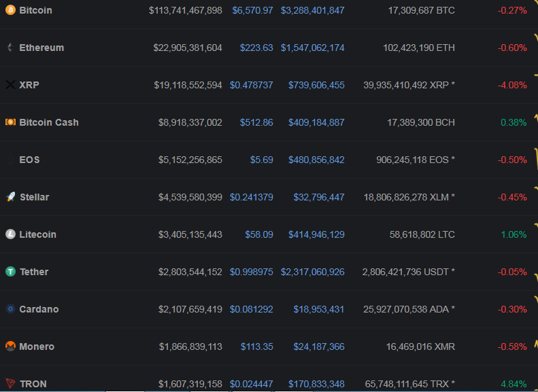Click the Monero logo icon

10,346
